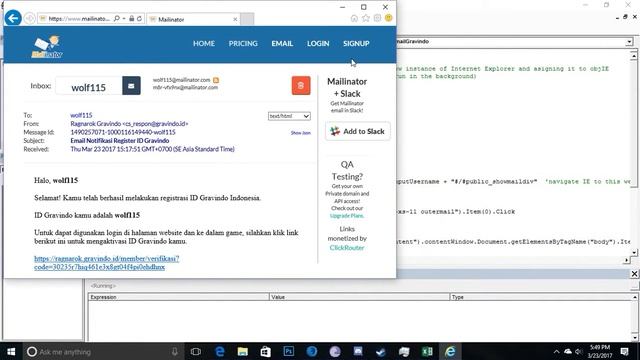The height and width of the screenshot is (360, 640).
Task: Open favorites via the star icon
Action: tap(366, 18)
